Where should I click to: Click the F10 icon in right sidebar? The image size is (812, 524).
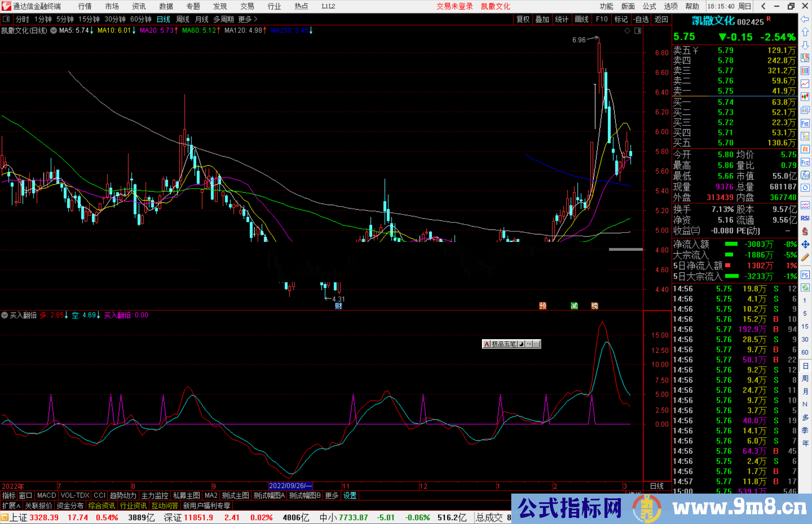pyautogui.click(x=805, y=123)
